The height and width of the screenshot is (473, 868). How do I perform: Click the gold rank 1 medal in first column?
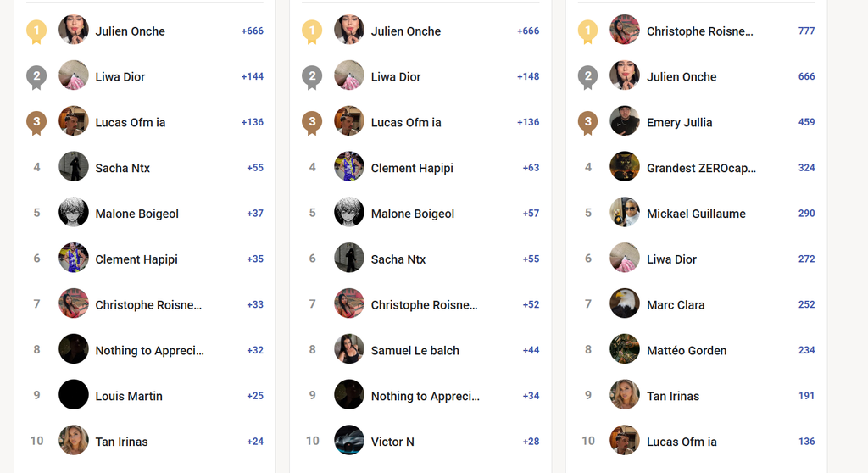coord(36,31)
